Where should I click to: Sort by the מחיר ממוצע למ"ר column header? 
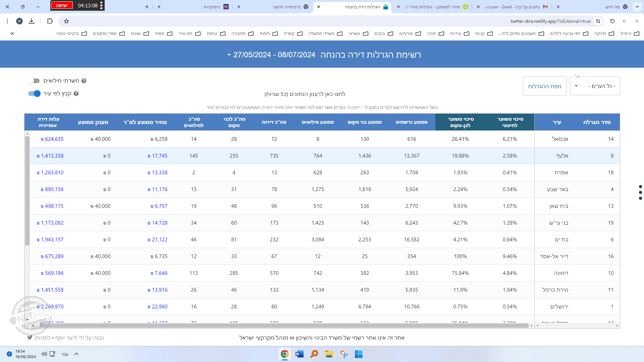pos(145,122)
